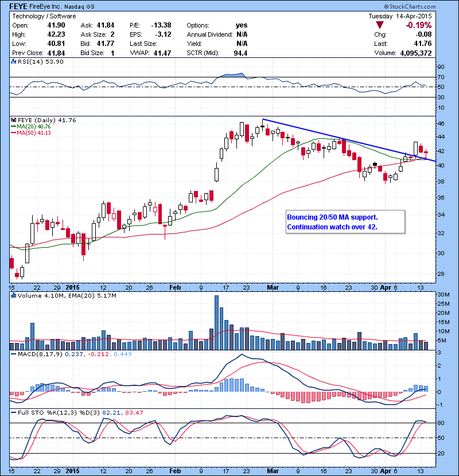Screen dimensions: 459x476
Task: Click the FireEye Inc. company name
Action: coord(46,6)
